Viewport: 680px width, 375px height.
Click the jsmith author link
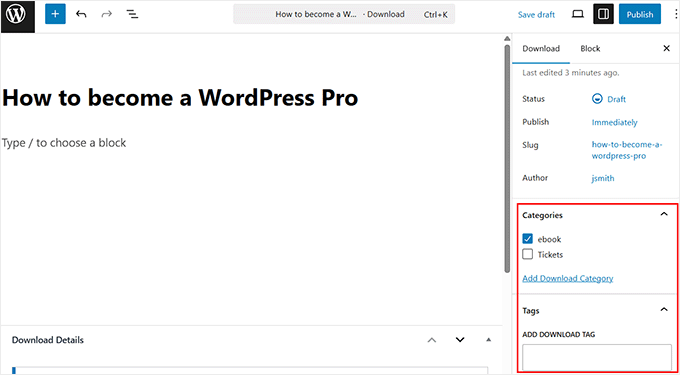point(603,178)
